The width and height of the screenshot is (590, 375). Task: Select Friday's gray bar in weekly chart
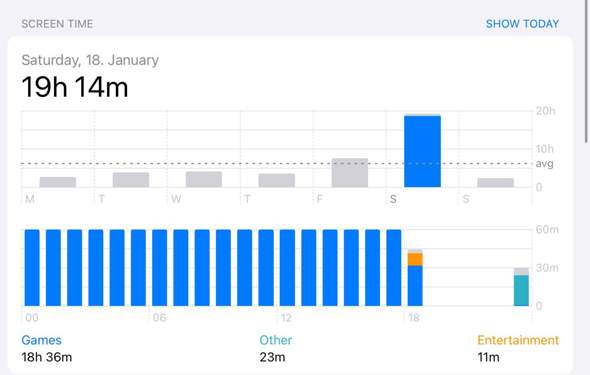(350, 173)
